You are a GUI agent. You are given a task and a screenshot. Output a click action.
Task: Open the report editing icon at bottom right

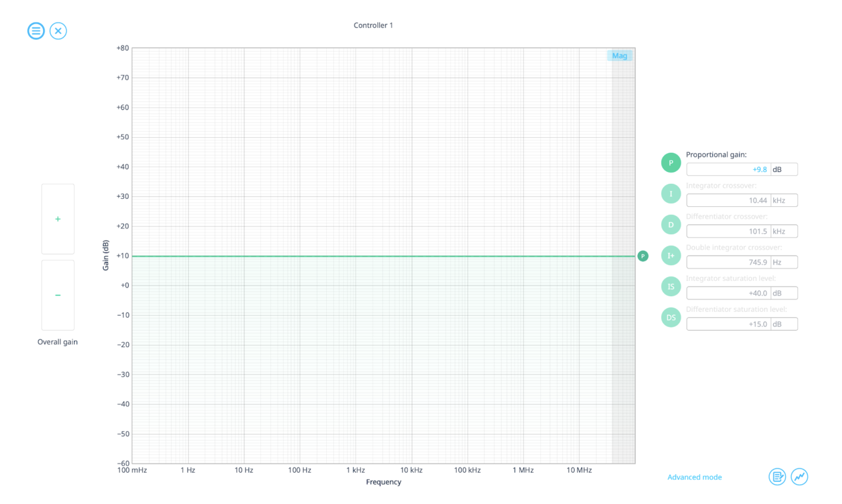point(777,477)
